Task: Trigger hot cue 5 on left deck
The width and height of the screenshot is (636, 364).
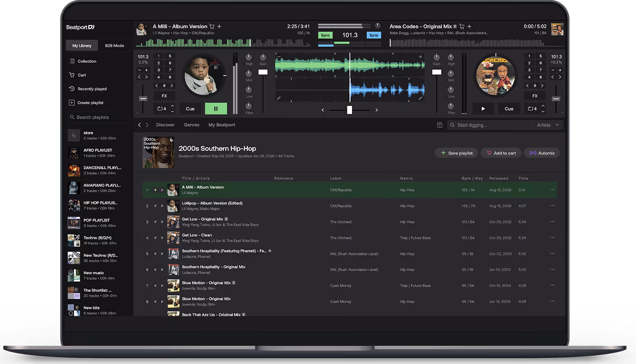Action: coord(170,56)
